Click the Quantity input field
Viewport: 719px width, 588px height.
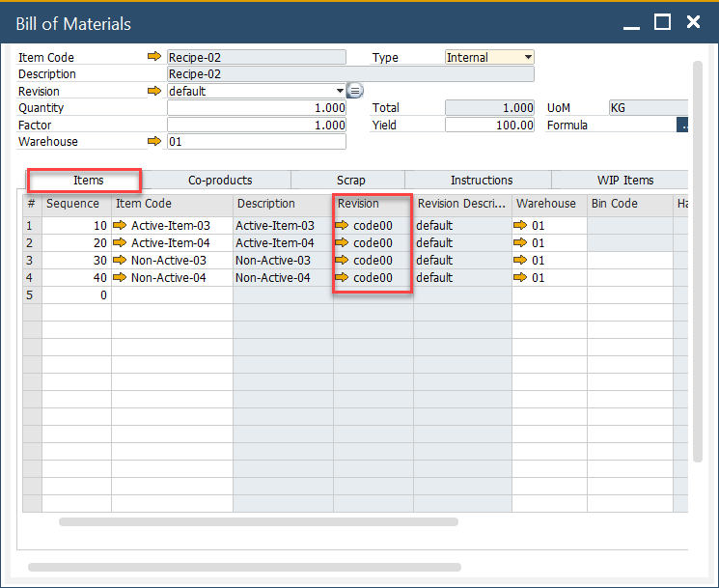coord(256,108)
